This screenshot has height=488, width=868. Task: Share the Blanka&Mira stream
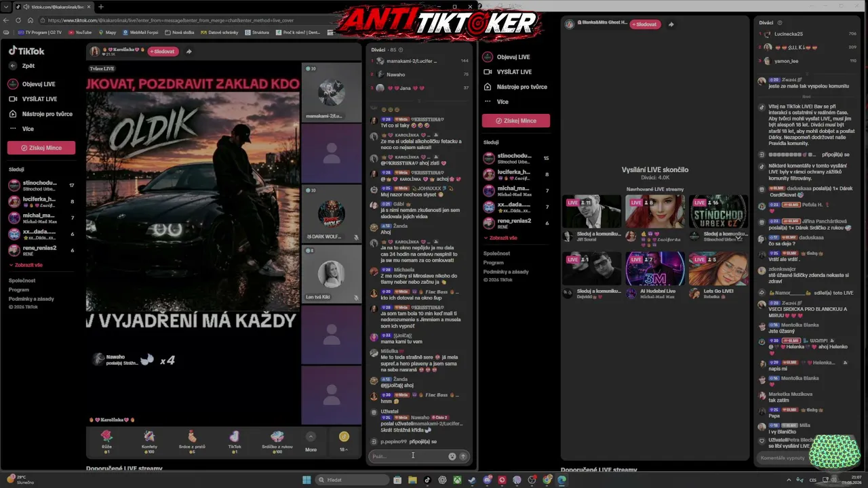tap(671, 24)
